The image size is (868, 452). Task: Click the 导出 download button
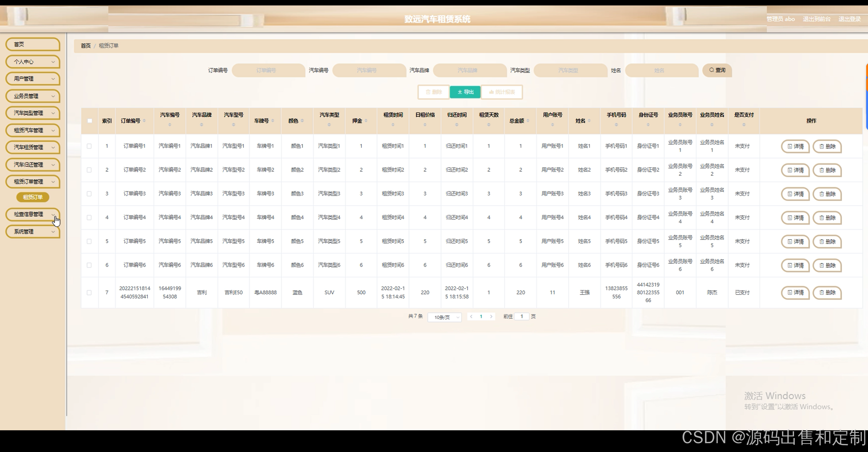click(465, 92)
